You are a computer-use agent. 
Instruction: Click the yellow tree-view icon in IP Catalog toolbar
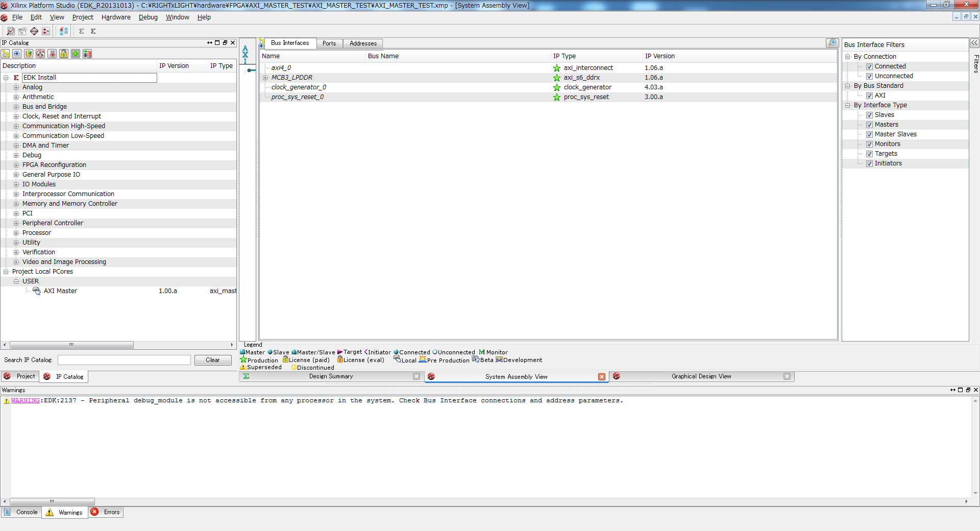pos(6,54)
